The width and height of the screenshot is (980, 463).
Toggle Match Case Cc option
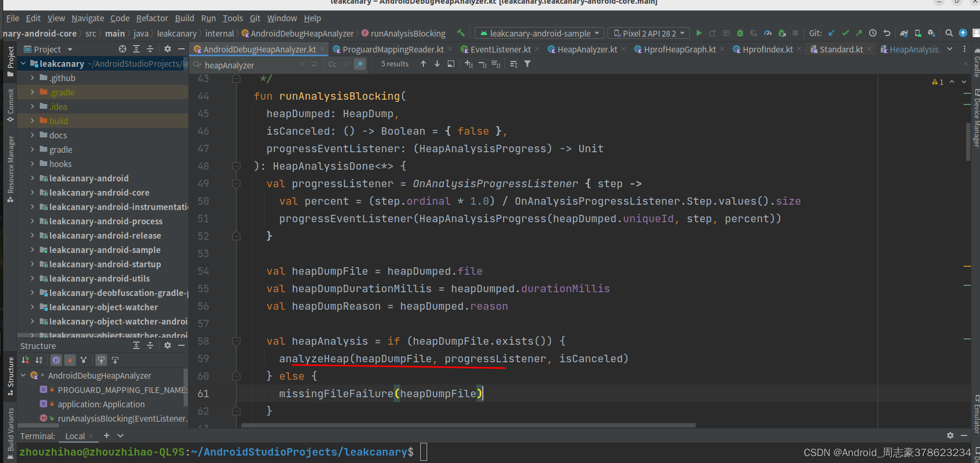pyautogui.click(x=332, y=64)
